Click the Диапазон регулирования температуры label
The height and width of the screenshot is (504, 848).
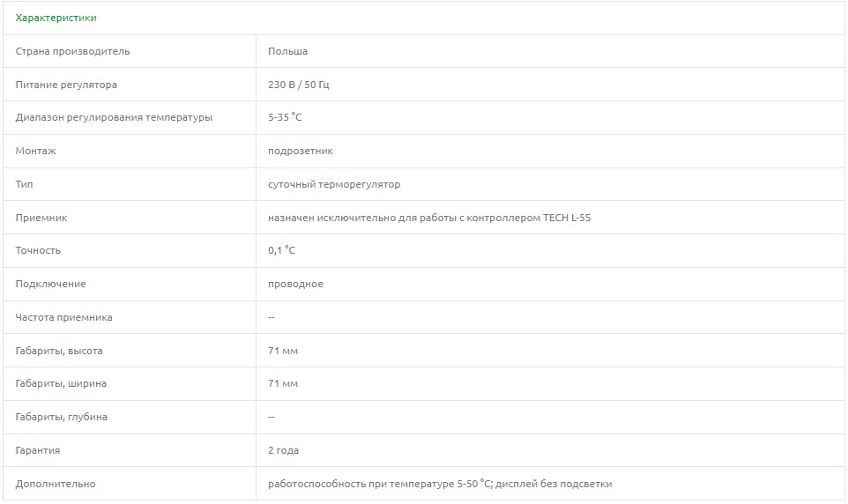pyautogui.click(x=114, y=117)
